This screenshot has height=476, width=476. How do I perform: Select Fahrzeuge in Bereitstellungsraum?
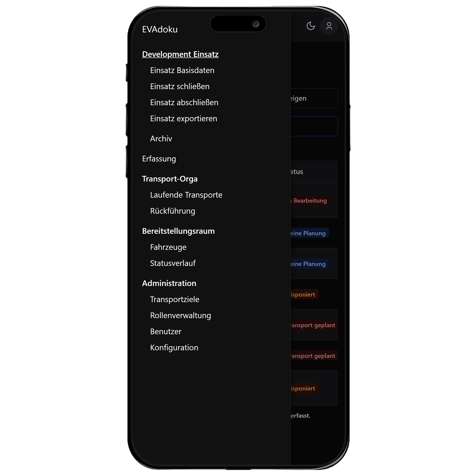[x=168, y=247]
